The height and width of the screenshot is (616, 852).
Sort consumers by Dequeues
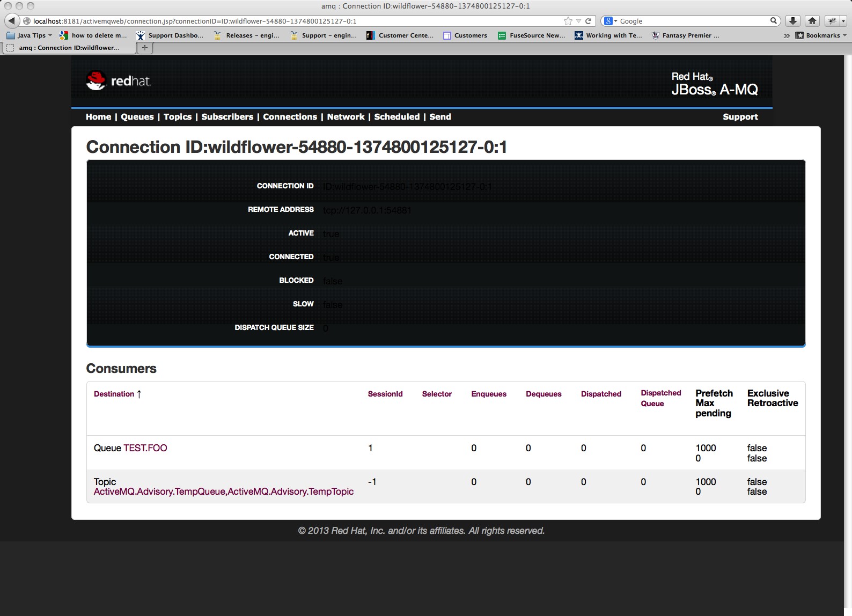[x=543, y=394]
